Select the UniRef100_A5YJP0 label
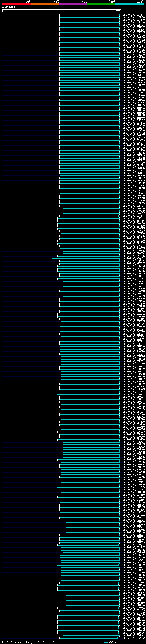 (x=134, y=233)
